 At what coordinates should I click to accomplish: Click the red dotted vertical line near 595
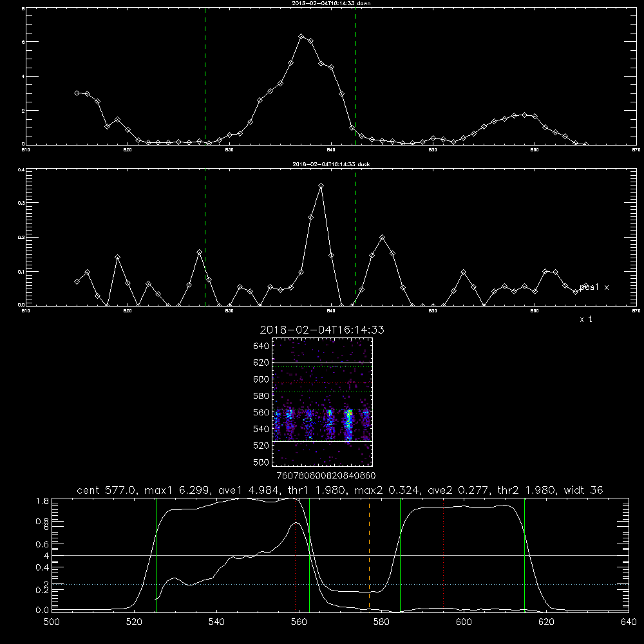click(x=444, y=554)
